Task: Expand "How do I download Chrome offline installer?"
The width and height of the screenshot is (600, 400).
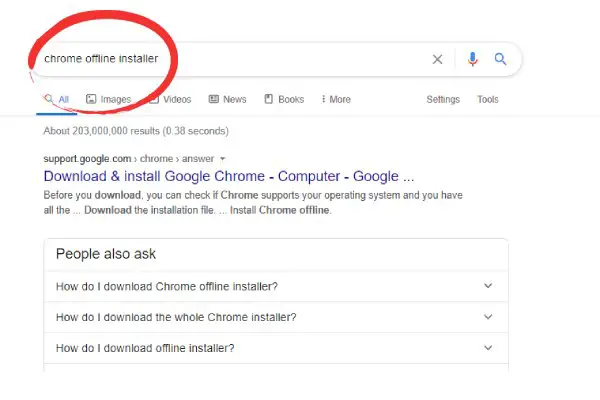Action: coord(276,286)
